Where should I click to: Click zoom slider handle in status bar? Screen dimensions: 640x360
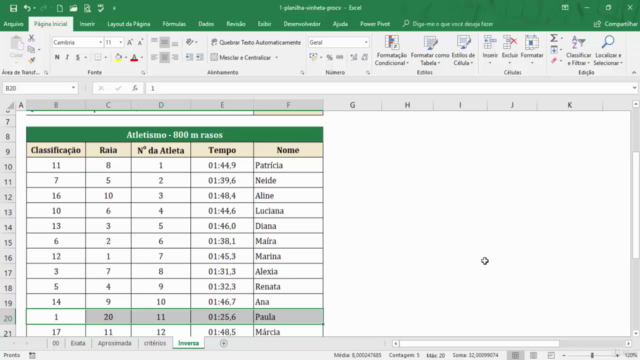pyautogui.click(x=592, y=356)
